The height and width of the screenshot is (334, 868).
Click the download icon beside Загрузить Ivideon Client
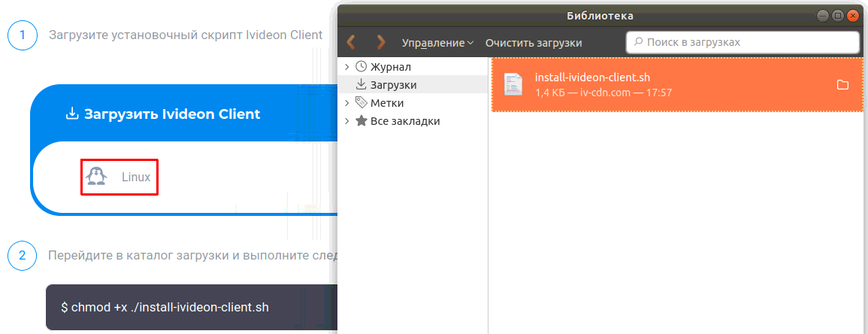71,114
